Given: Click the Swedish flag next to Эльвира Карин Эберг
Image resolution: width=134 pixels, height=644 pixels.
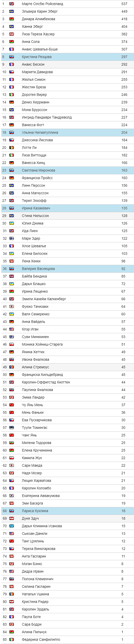Looking at the screenshot, I should (x=12, y=11).
